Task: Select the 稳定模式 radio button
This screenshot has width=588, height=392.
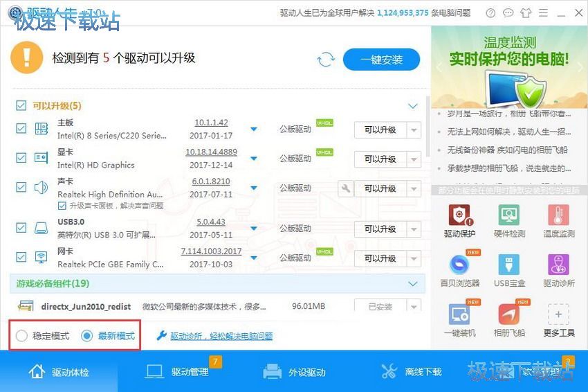Action: click(21, 336)
